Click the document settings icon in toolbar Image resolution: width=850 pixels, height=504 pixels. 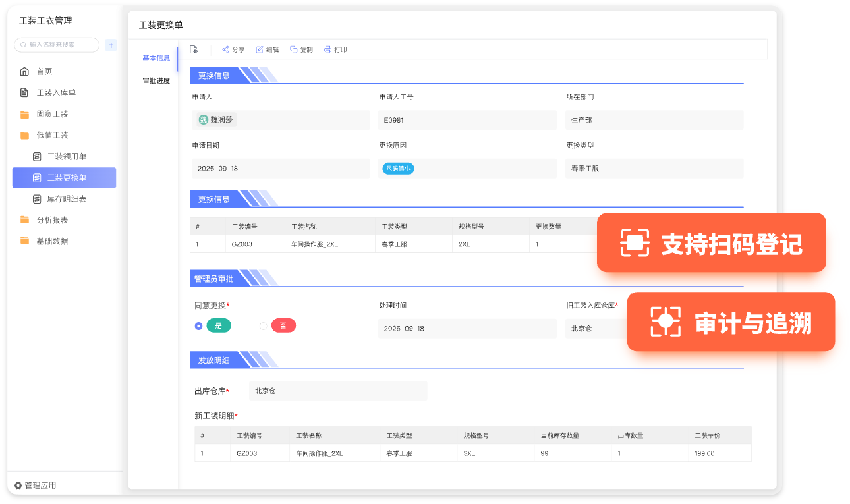click(194, 49)
